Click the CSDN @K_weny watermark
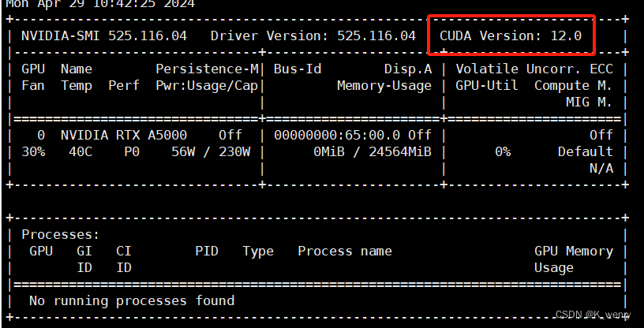 593,315
